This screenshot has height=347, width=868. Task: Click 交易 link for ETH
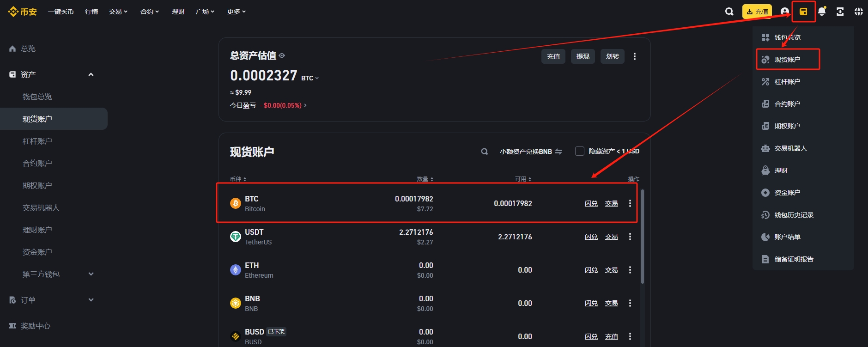click(x=612, y=270)
